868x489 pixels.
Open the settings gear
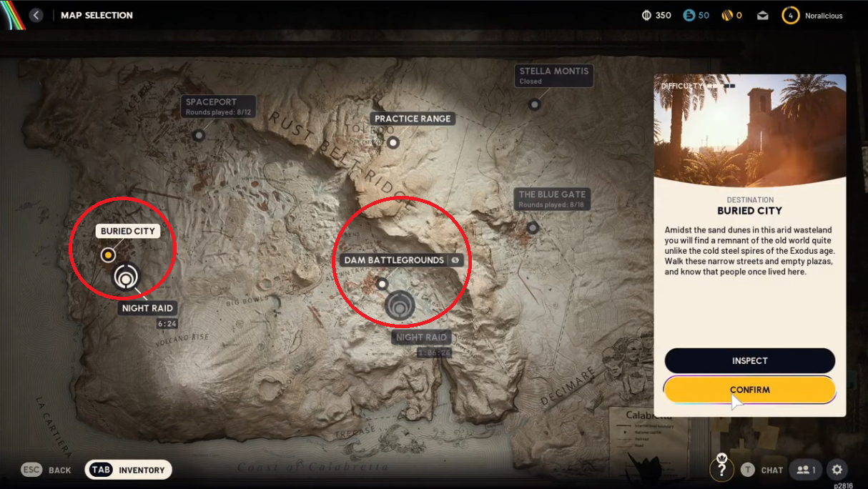(x=837, y=470)
